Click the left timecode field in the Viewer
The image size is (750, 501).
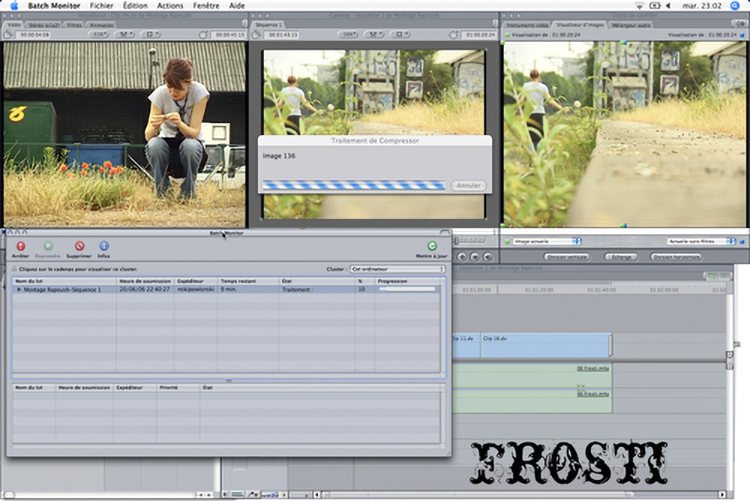33,35
